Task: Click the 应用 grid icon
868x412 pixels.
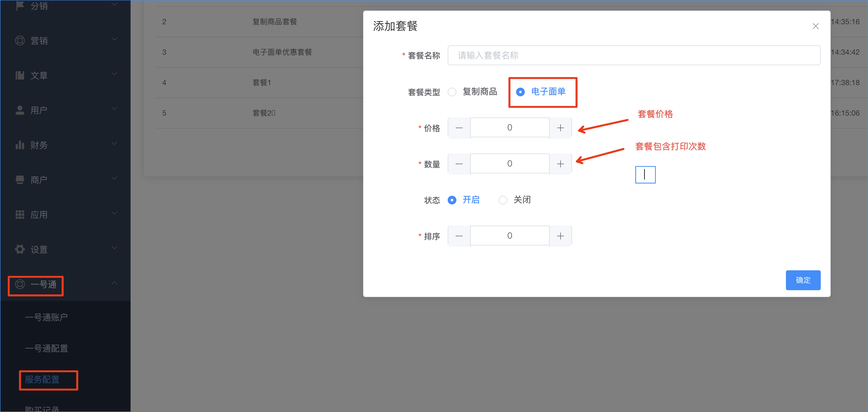Action: tap(20, 215)
